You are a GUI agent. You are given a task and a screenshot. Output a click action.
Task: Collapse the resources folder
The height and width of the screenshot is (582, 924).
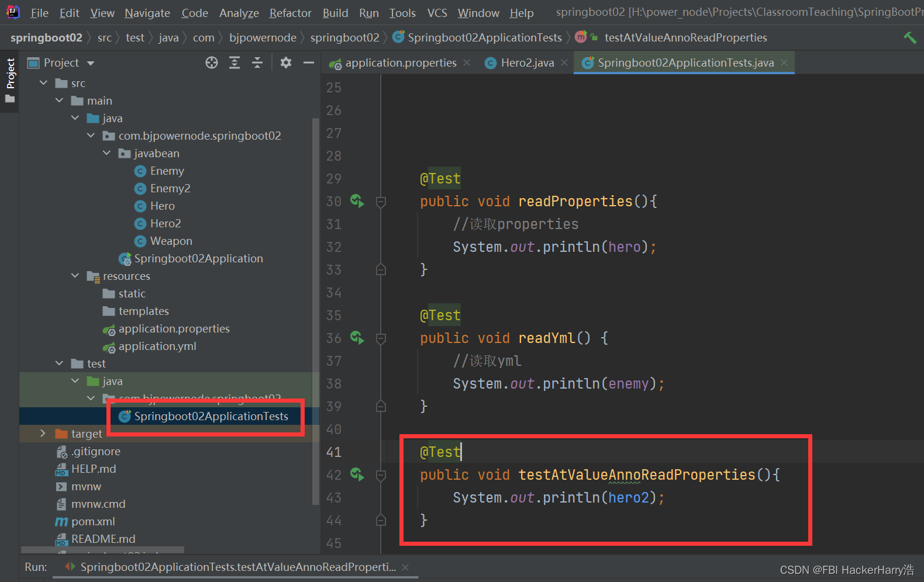75,276
